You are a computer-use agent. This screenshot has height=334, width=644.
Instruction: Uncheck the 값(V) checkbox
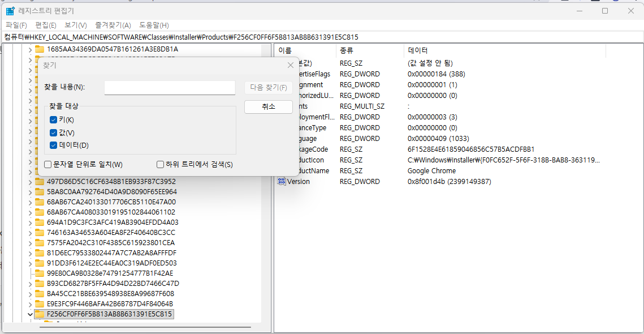click(53, 132)
